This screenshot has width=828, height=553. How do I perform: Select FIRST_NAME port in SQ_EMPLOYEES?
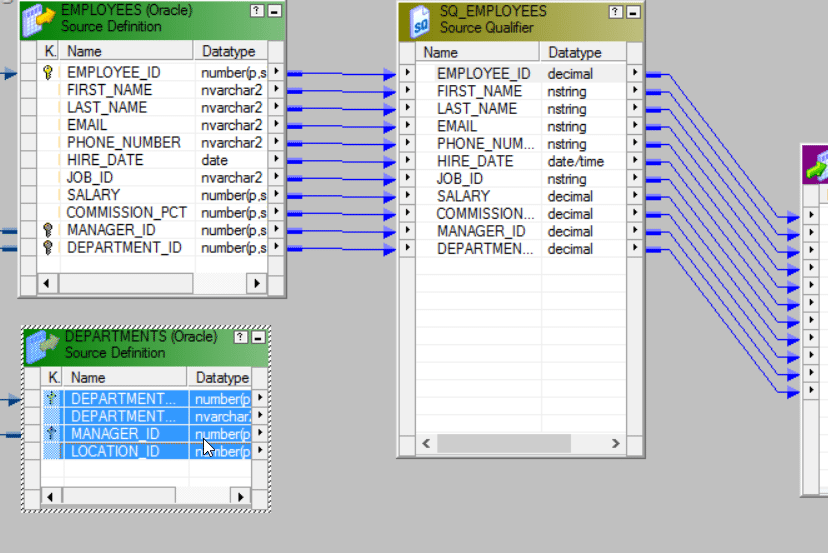point(521,91)
